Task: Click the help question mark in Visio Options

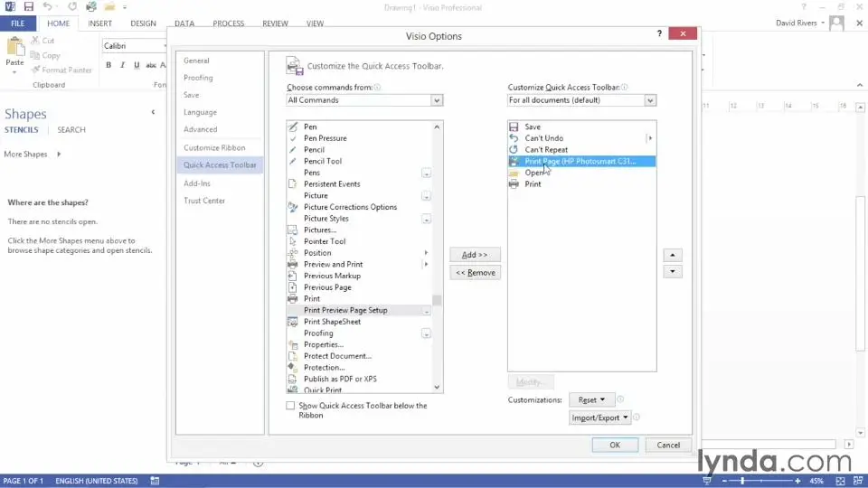Action: tap(659, 33)
